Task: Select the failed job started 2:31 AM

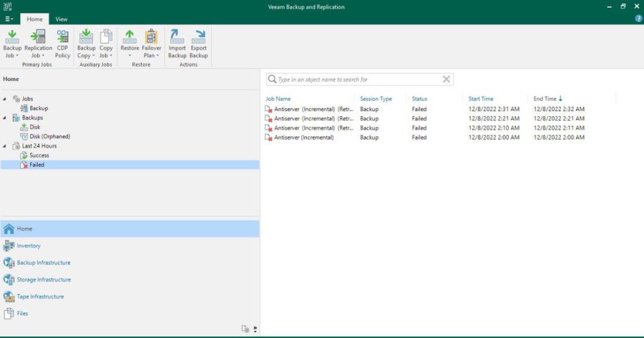Action: coord(425,109)
